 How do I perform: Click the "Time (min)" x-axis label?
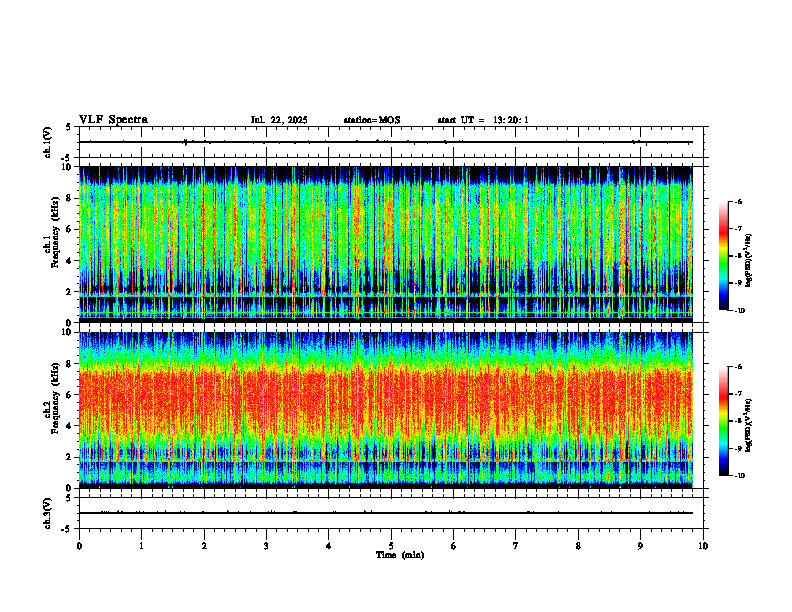(x=400, y=555)
